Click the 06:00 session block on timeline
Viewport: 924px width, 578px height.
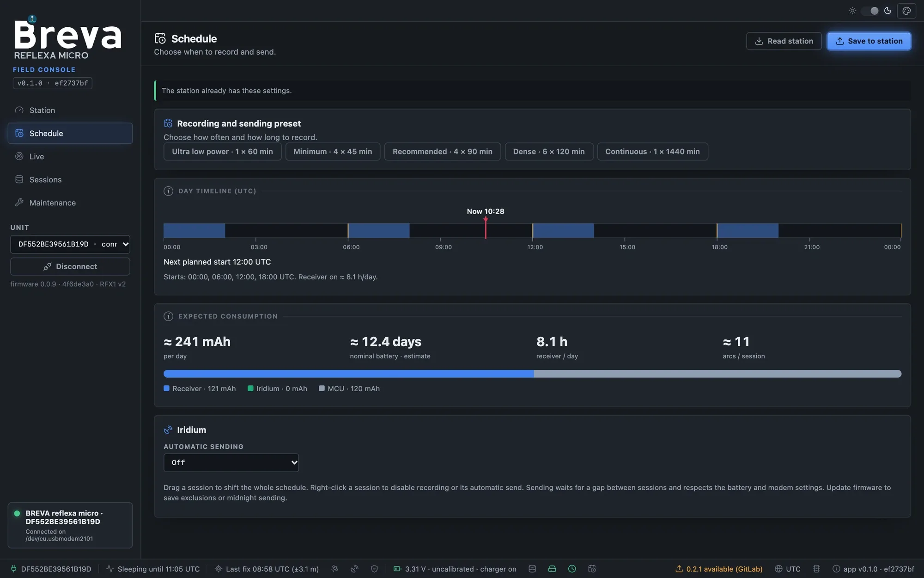coord(378,230)
